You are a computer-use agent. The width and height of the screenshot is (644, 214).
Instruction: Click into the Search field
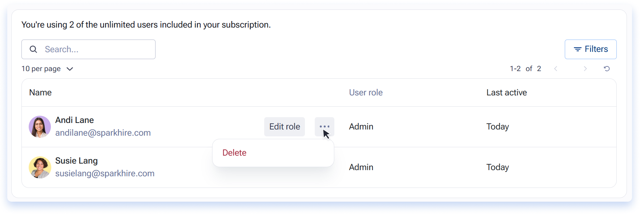pyautogui.click(x=88, y=49)
